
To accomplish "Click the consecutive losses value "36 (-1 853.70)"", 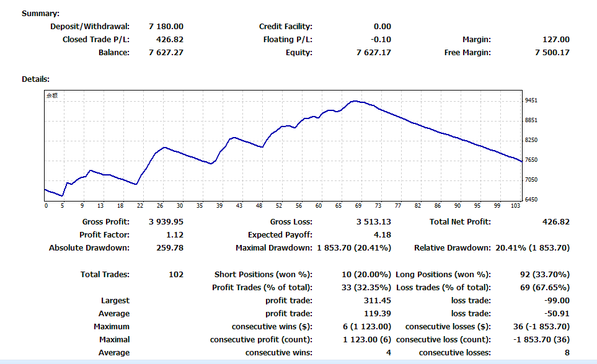I will [541, 326].
